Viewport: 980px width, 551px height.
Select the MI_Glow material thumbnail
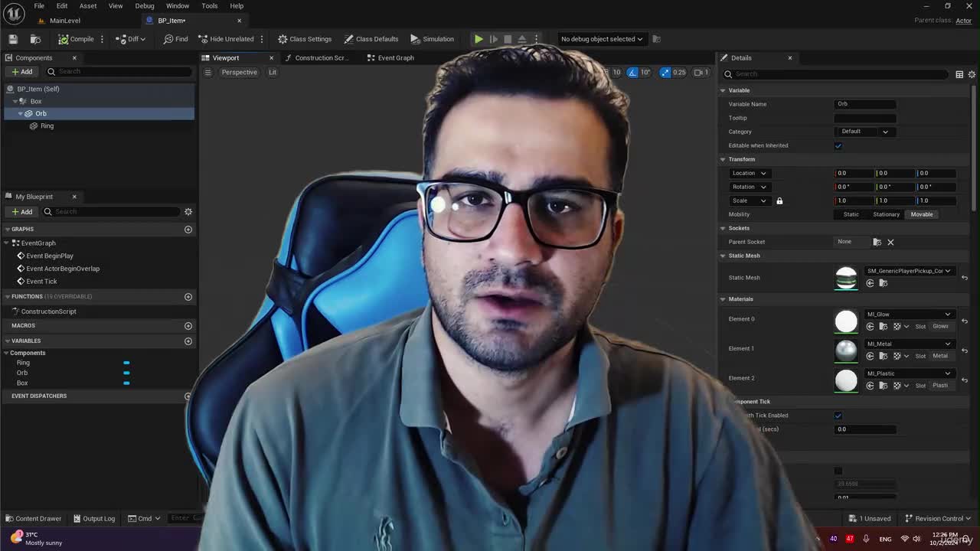(846, 321)
